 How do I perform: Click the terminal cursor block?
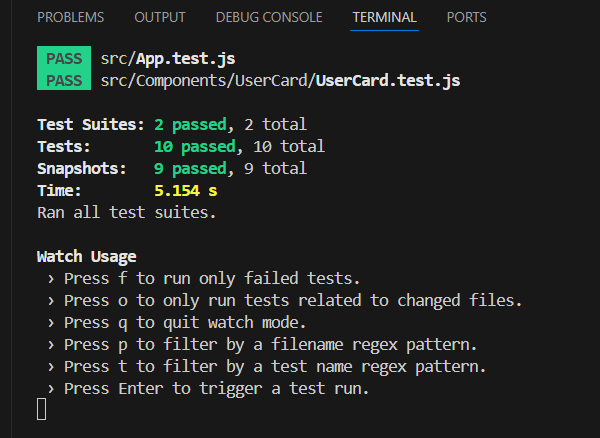tap(42, 409)
